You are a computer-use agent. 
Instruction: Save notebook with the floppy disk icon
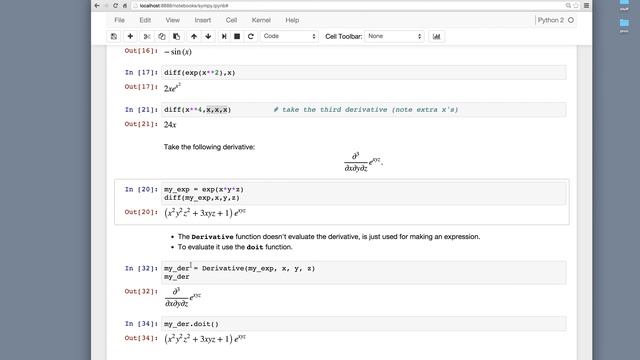[114, 36]
